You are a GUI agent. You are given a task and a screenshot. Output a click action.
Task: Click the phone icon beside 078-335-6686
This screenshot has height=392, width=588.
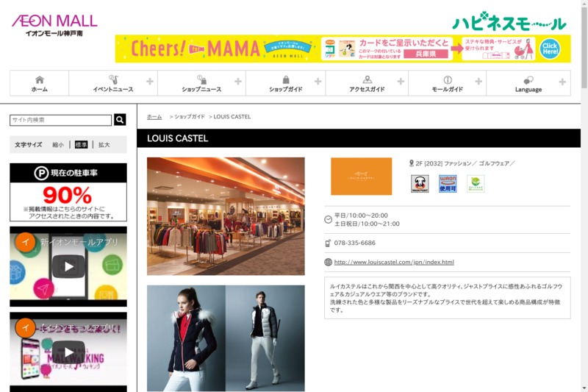pyautogui.click(x=328, y=243)
